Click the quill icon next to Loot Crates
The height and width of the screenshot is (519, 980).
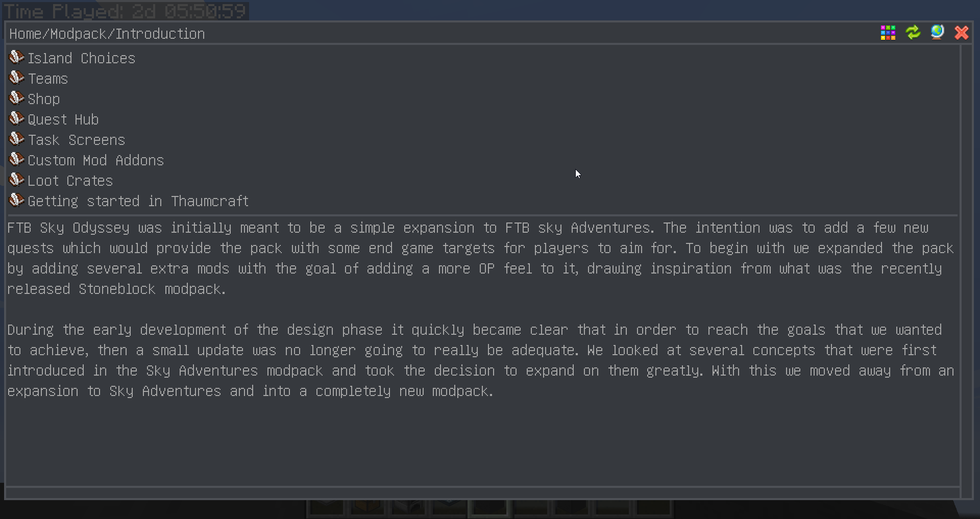(16, 180)
